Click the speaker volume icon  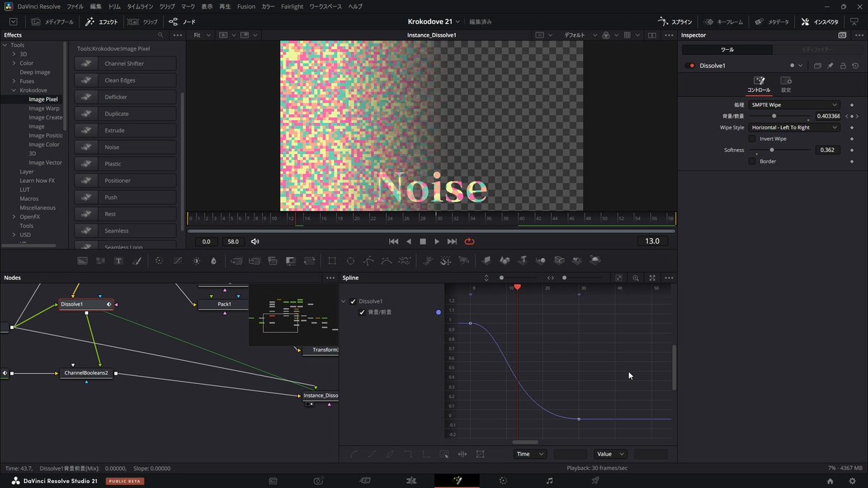[255, 241]
